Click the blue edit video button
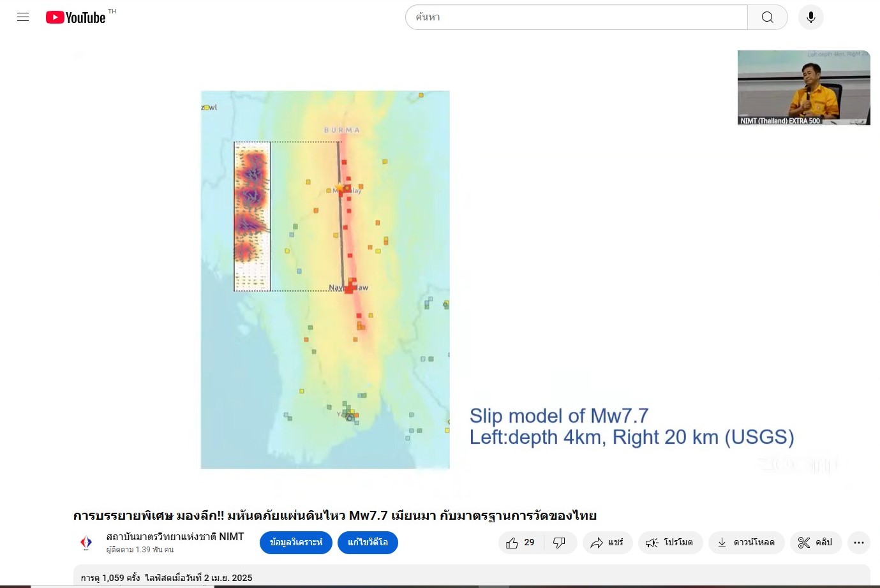This screenshot has height=588, width=880. click(368, 543)
